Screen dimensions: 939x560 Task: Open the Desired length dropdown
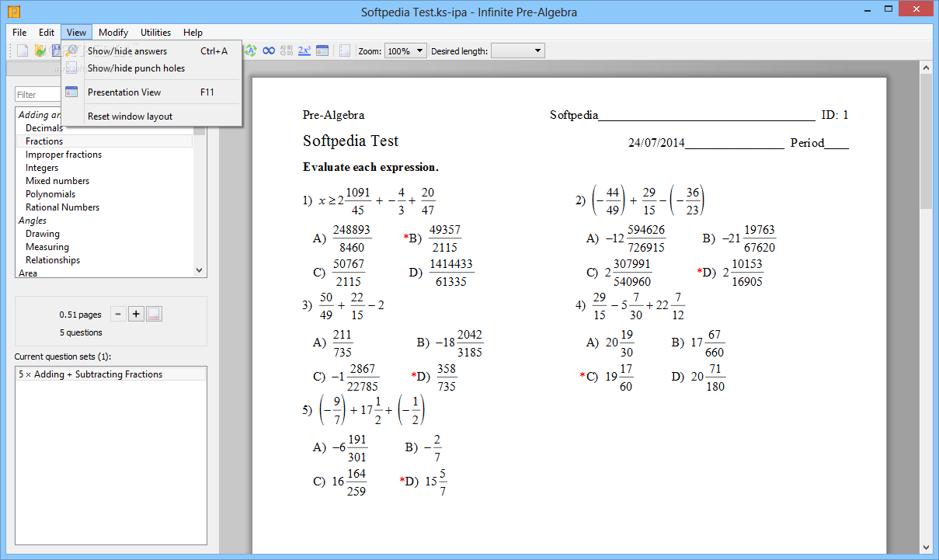(518, 51)
